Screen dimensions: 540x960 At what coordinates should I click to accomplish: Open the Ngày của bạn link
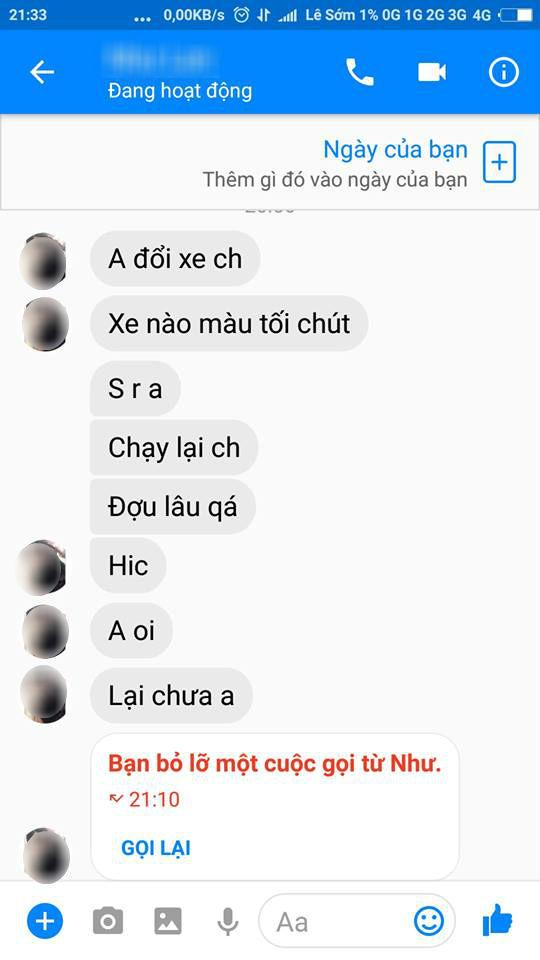[396, 149]
